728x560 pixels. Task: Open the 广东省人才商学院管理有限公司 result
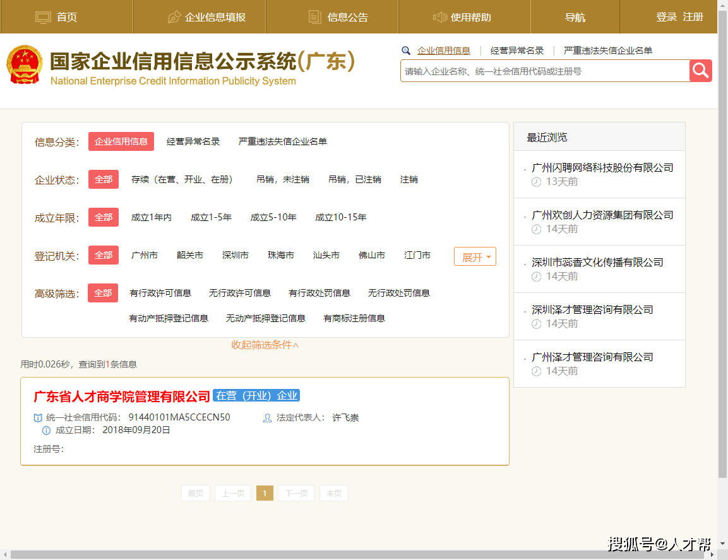point(122,396)
